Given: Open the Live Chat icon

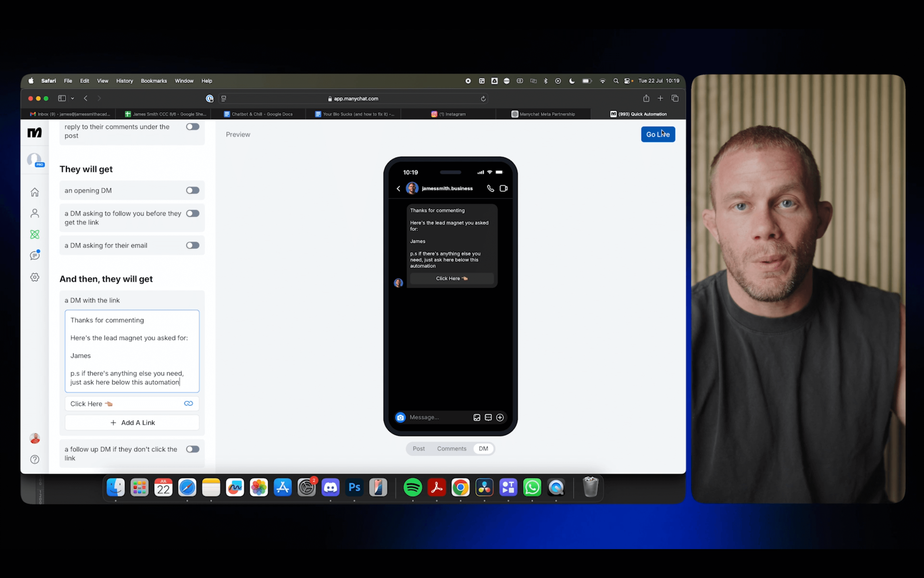Looking at the screenshot, I should (35, 255).
